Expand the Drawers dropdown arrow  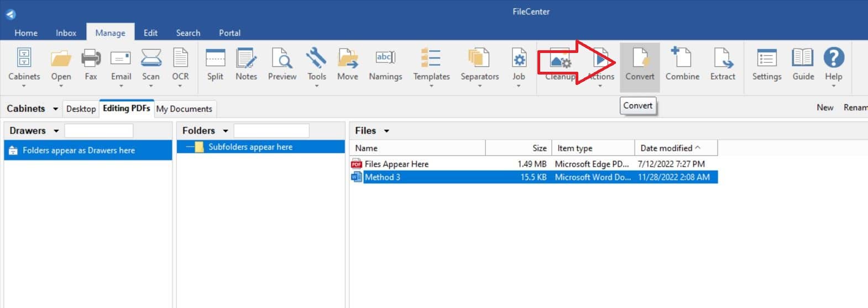56,131
